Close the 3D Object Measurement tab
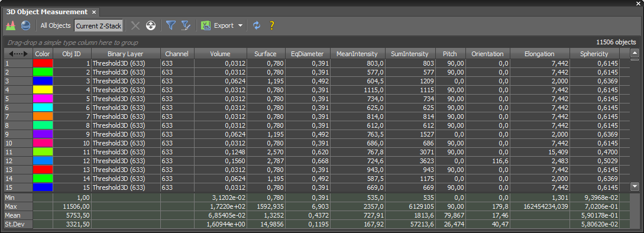This screenshot has width=644, height=233. (93, 12)
